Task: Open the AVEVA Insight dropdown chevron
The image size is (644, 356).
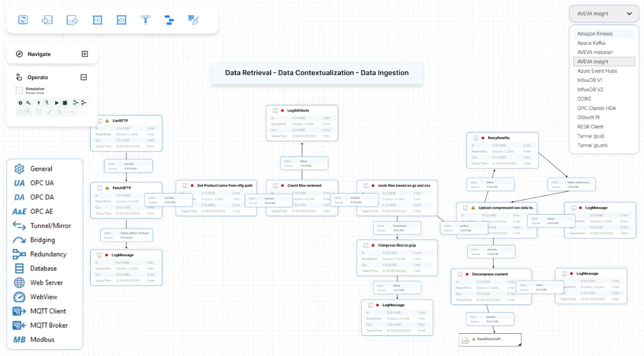Action: 629,14
